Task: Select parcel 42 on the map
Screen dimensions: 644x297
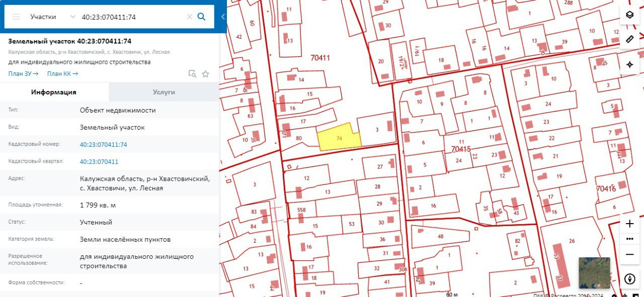Action: click(x=239, y=37)
